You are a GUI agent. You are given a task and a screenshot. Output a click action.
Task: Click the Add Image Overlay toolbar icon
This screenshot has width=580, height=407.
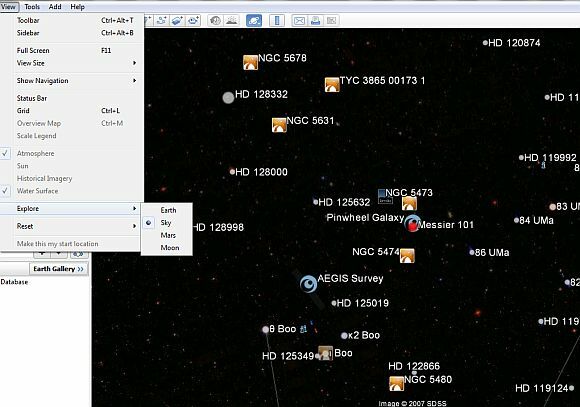[177, 20]
